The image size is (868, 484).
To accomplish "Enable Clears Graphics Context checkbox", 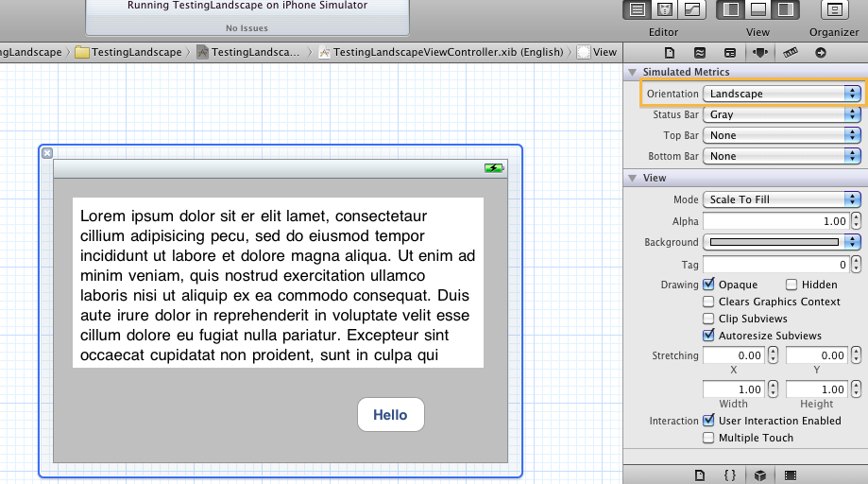I will (x=708, y=302).
